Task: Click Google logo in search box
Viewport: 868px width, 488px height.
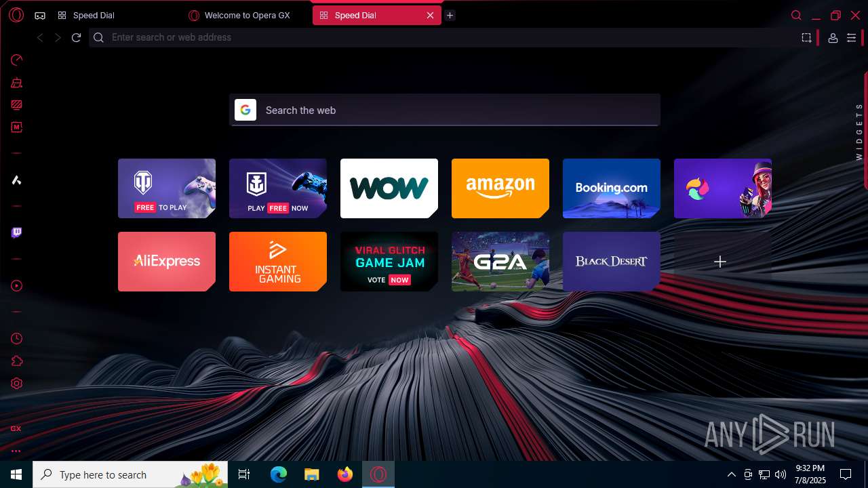Action: tap(245, 110)
